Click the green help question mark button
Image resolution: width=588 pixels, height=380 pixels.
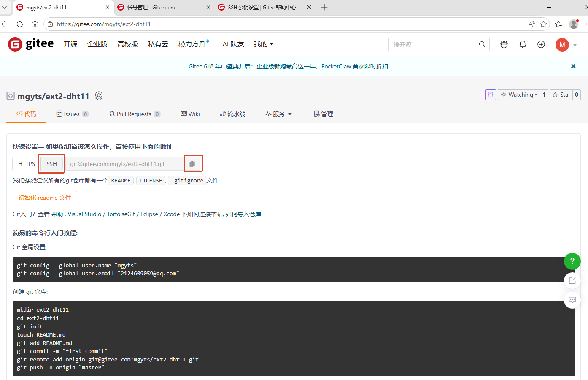tap(572, 261)
